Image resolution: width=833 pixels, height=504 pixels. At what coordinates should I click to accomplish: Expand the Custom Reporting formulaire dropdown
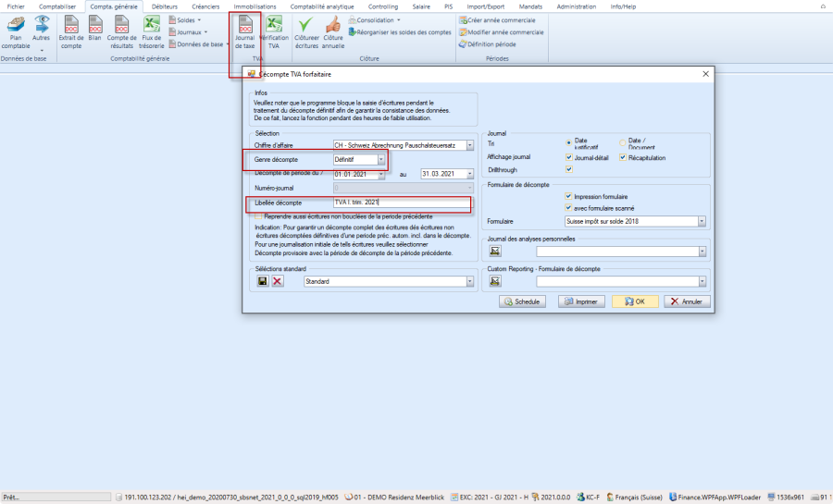click(702, 282)
